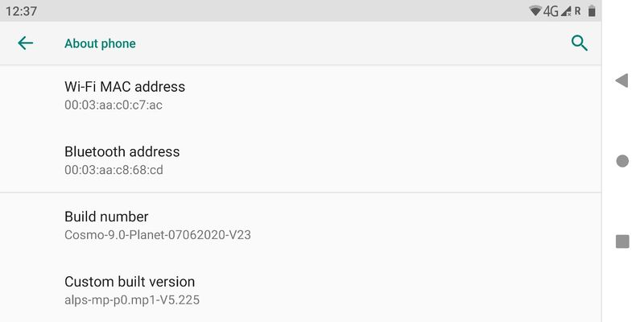Click the Cosmo-9.0-Planet-07062020-V23 build text
644x322 pixels.
coord(163,235)
